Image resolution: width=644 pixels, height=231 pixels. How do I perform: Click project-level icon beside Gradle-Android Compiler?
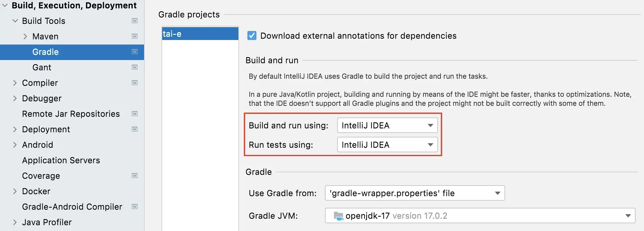[135, 207]
